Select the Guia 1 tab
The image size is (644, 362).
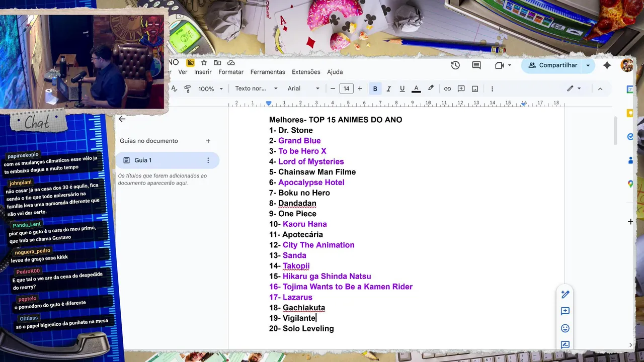point(168,160)
